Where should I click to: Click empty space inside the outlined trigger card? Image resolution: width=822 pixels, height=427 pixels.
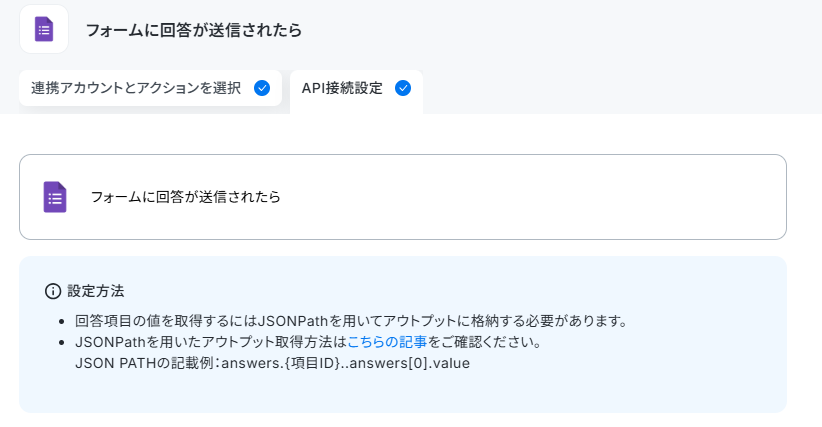click(x=524, y=197)
